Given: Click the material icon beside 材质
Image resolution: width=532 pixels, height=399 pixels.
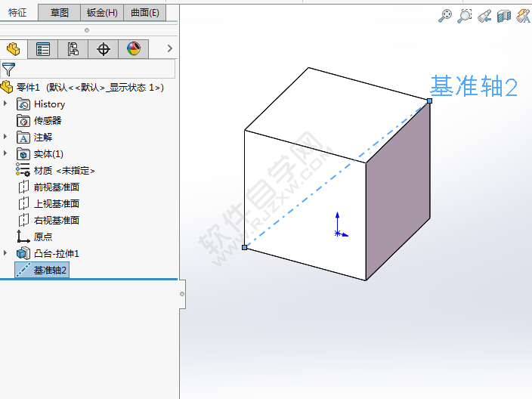Looking at the screenshot, I should point(23,169).
